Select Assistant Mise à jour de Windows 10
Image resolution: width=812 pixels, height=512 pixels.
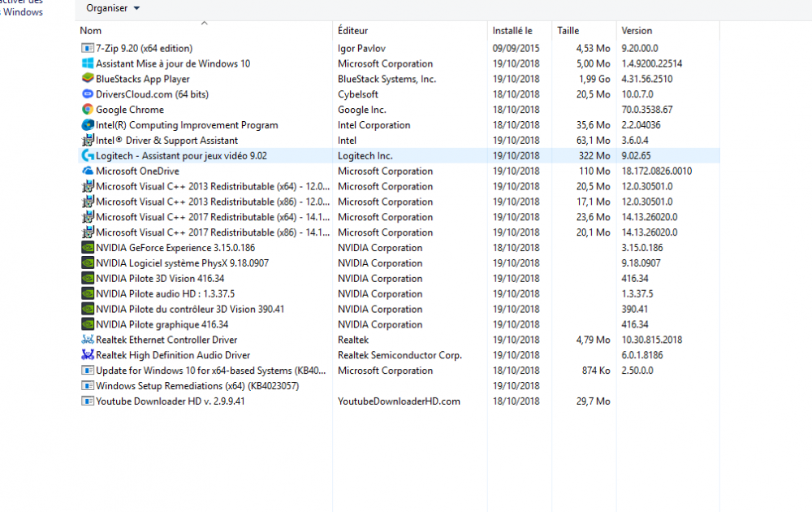pos(172,63)
